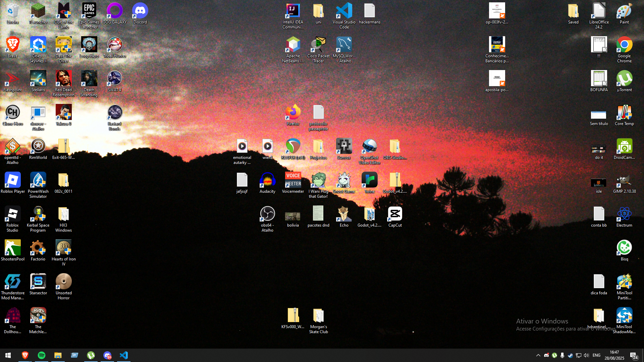Open the volume control in tray
Viewport: 644px width, 362px height.
(x=586, y=355)
